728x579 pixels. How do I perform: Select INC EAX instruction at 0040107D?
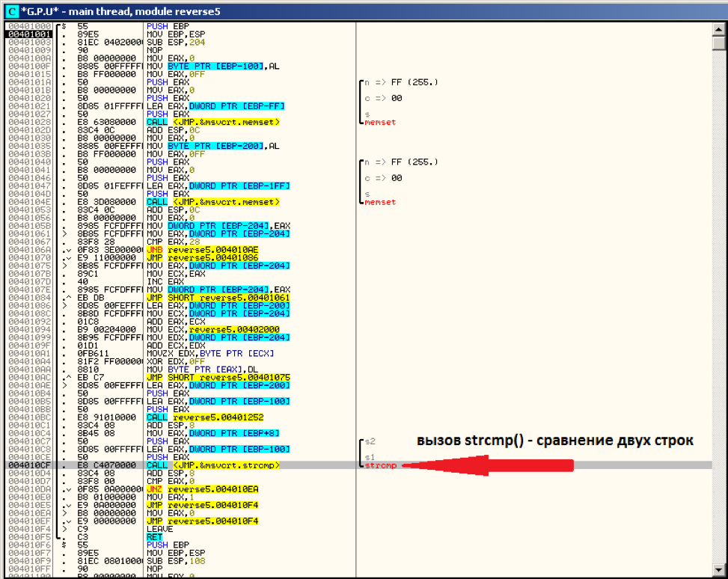(x=165, y=282)
